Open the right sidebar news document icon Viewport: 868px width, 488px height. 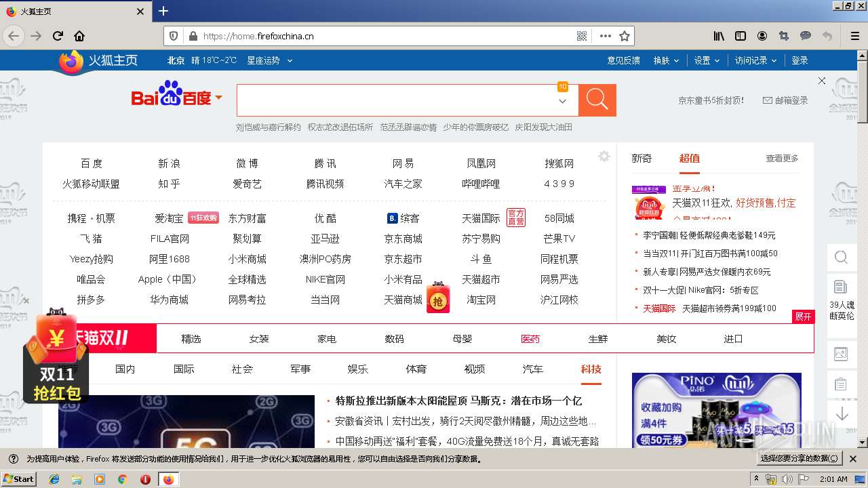click(x=841, y=287)
